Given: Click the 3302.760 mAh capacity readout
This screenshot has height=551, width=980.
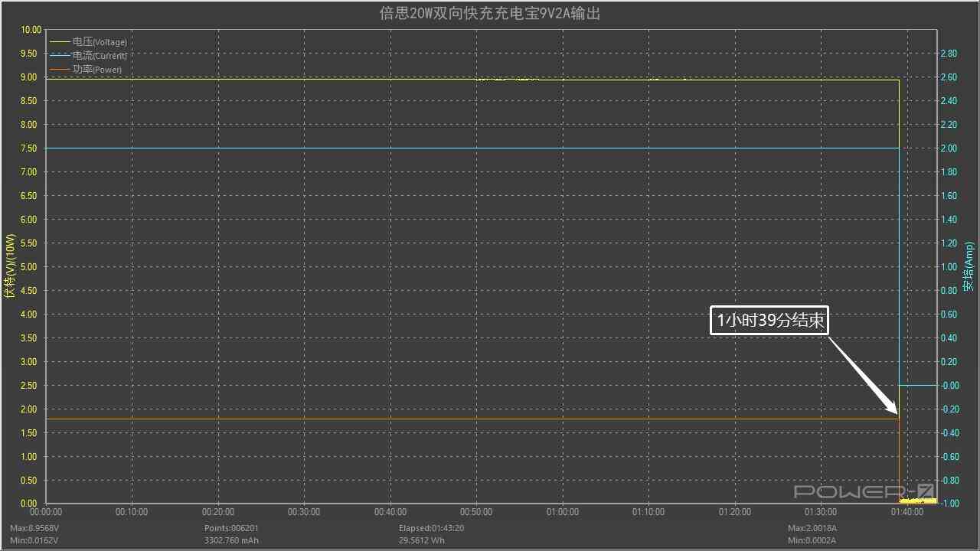Looking at the screenshot, I should click(x=232, y=540).
